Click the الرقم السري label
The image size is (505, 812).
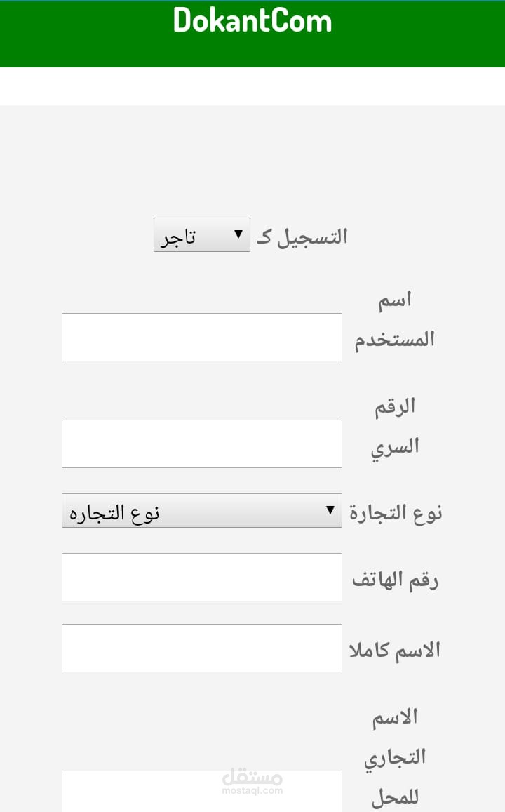394,426
